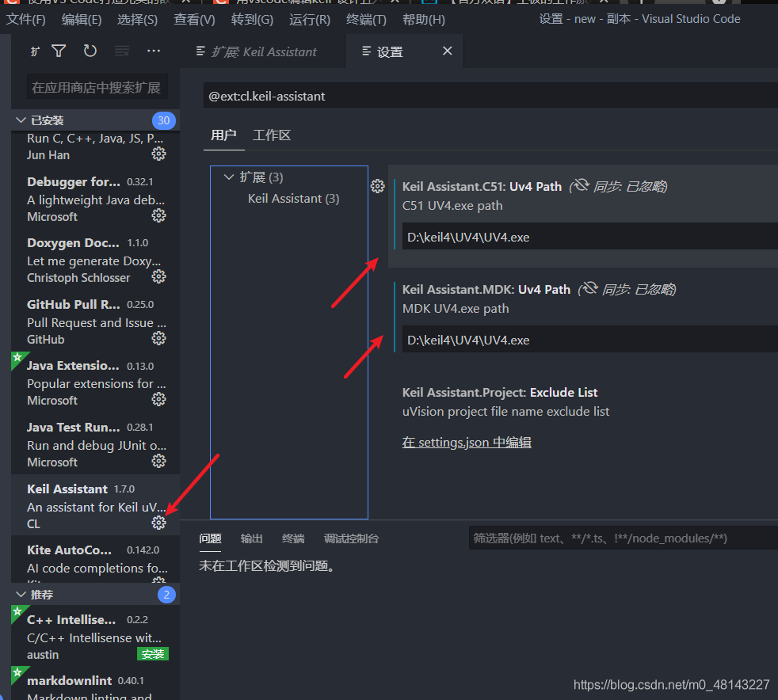Install the C++ Intellisense extension
The height and width of the screenshot is (700, 778).
click(153, 654)
